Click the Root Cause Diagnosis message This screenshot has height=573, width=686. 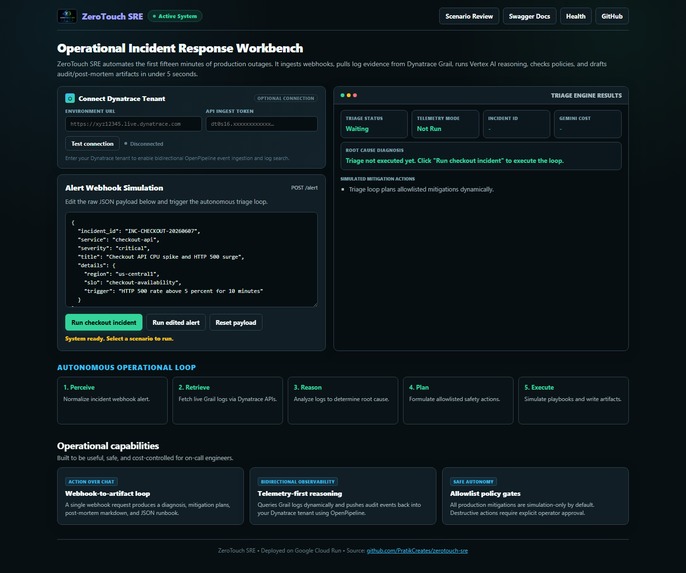point(455,161)
